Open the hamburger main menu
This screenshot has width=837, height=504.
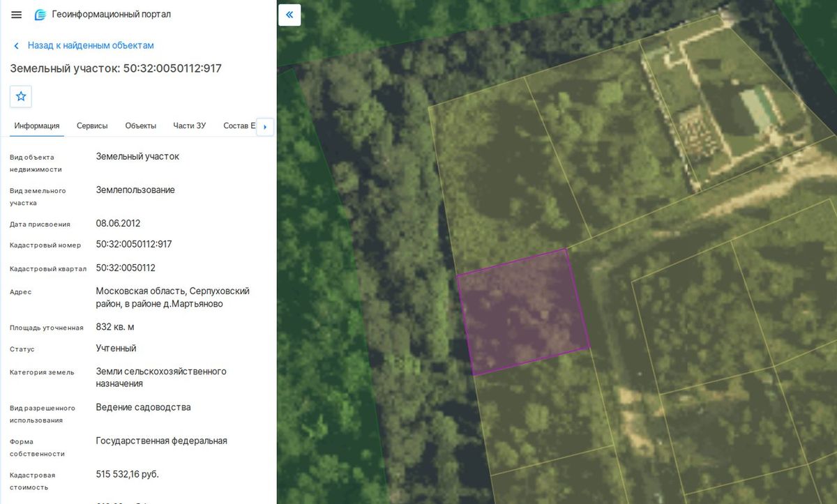coord(17,15)
